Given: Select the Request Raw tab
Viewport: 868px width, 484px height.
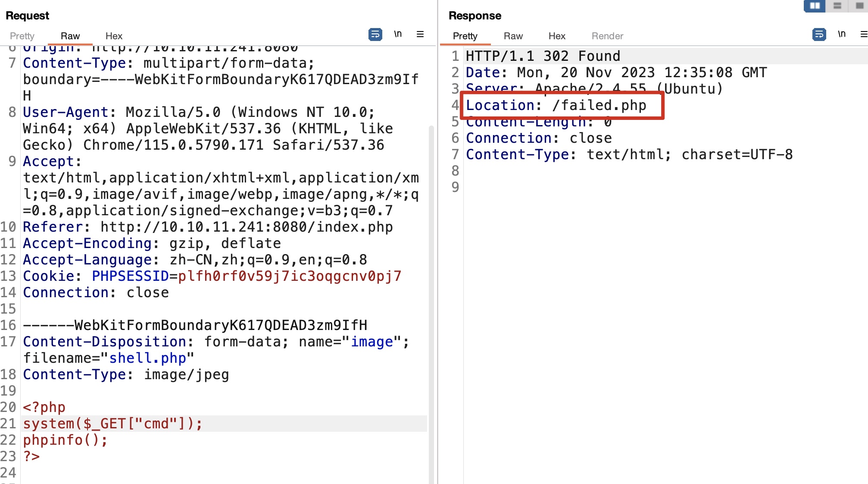Looking at the screenshot, I should click(70, 36).
